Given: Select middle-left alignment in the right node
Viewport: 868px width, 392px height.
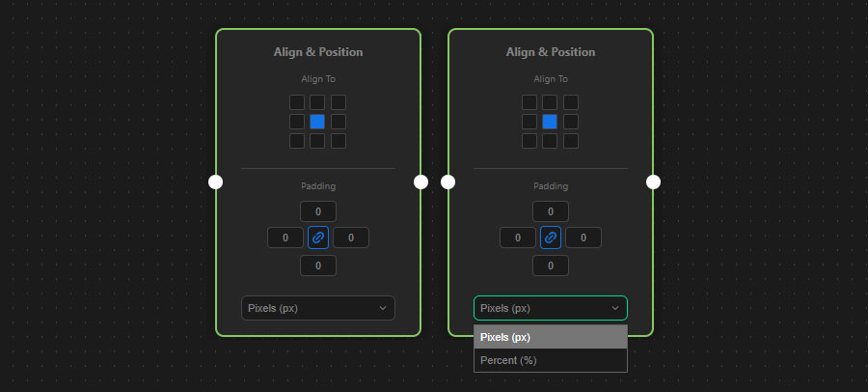Looking at the screenshot, I should 529,122.
